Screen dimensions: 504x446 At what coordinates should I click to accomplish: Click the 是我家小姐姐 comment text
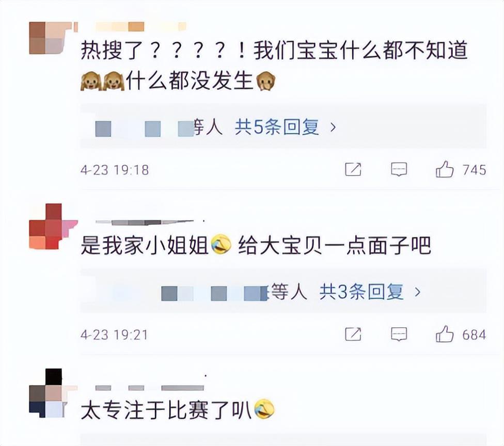256,245
